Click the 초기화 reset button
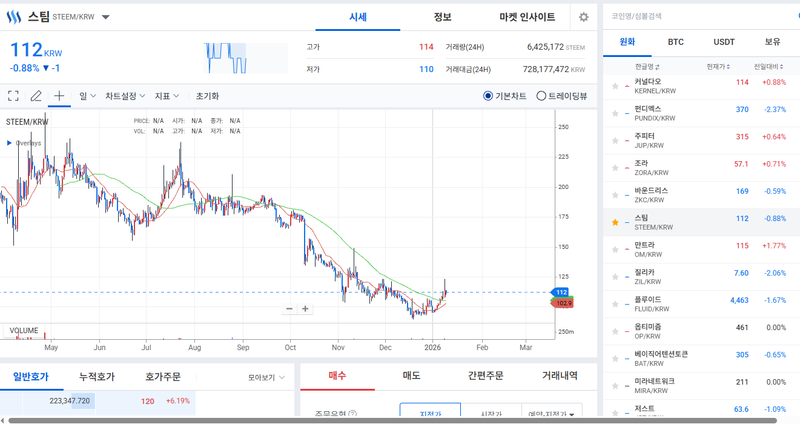The height and width of the screenshot is (424, 800). pyautogui.click(x=207, y=96)
